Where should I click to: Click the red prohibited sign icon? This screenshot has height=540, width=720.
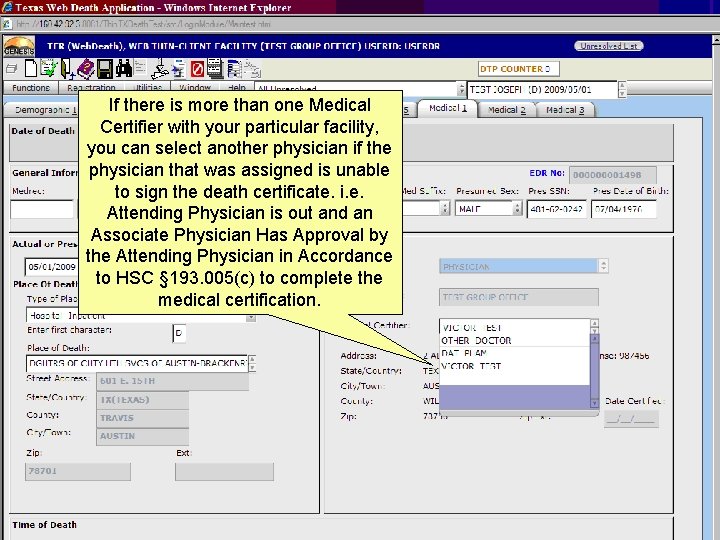pyautogui.click(x=197, y=69)
